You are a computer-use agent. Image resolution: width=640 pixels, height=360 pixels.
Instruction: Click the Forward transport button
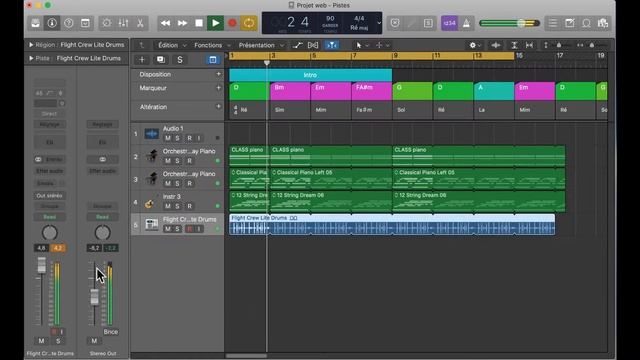182,23
